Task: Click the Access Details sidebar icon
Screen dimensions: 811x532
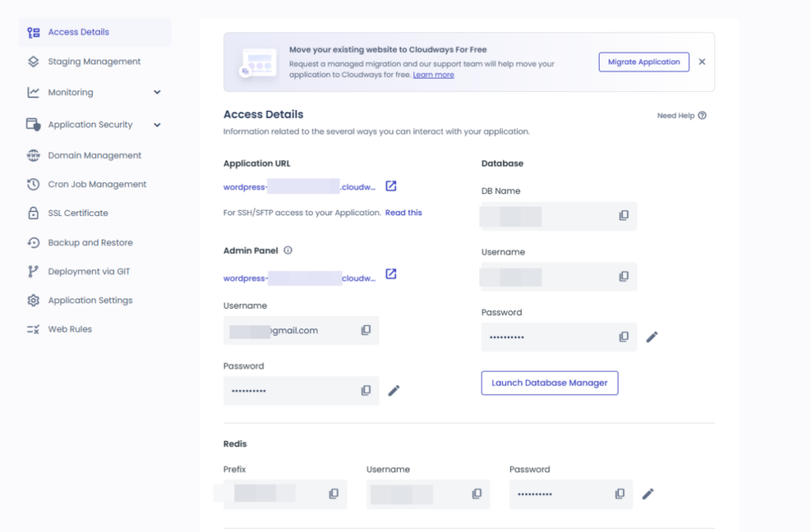Action: pyautogui.click(x=33, y=32)
